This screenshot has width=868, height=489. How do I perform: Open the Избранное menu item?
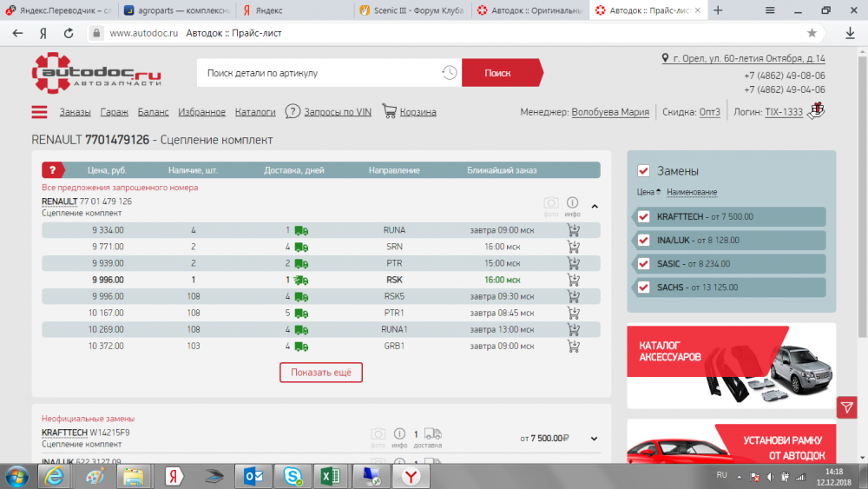tap(201, 112)
